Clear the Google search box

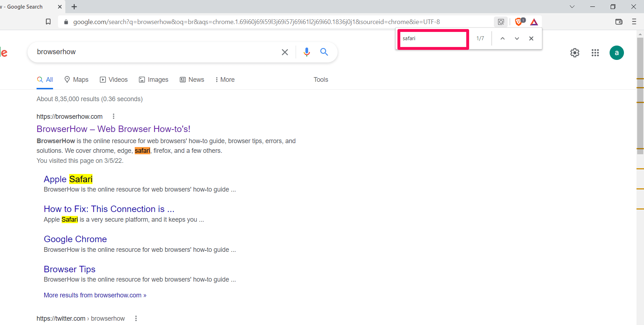pos(285,52)
